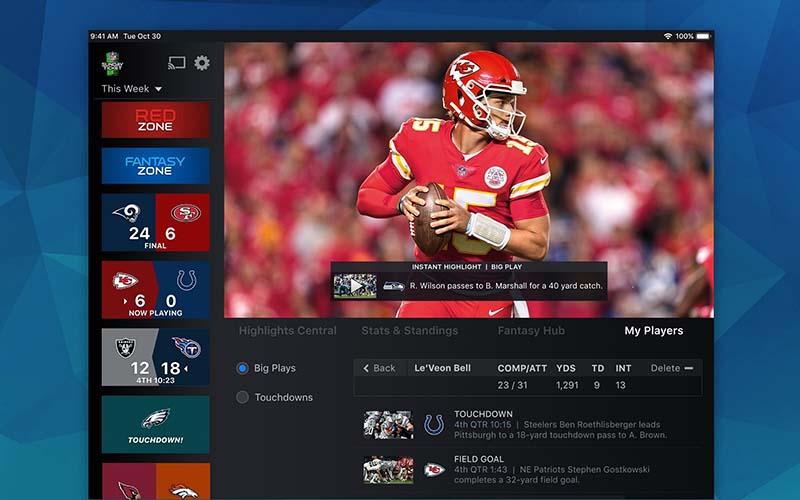Click the Broncos logo in bottom tile
Image resolution: width=800 pixels, height=500 pixels.
point(184,492)
